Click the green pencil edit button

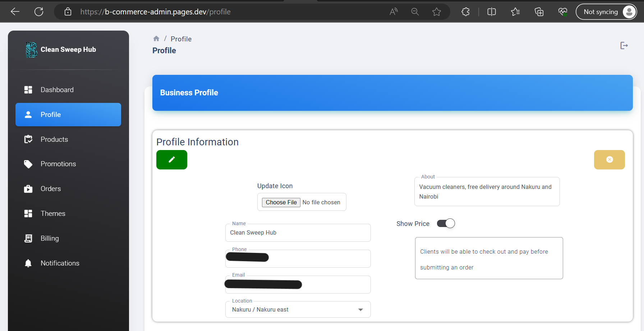point(171,160)
